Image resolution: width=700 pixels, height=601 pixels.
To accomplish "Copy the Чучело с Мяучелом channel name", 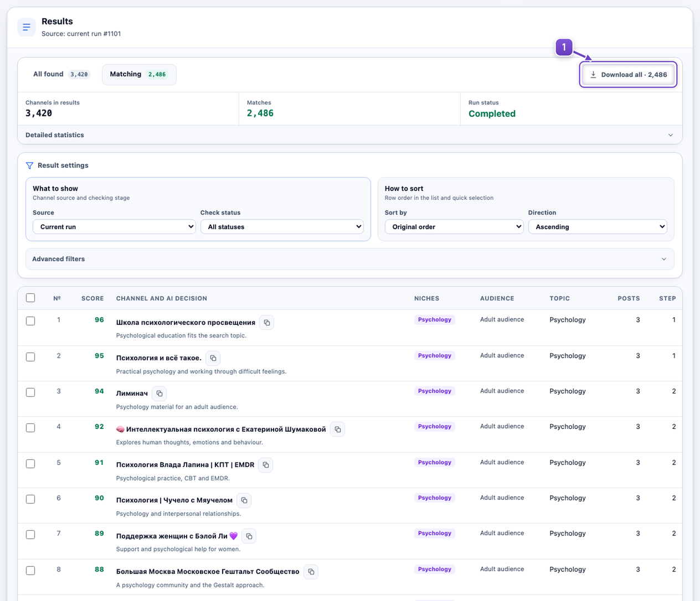I will coord(244,500).
